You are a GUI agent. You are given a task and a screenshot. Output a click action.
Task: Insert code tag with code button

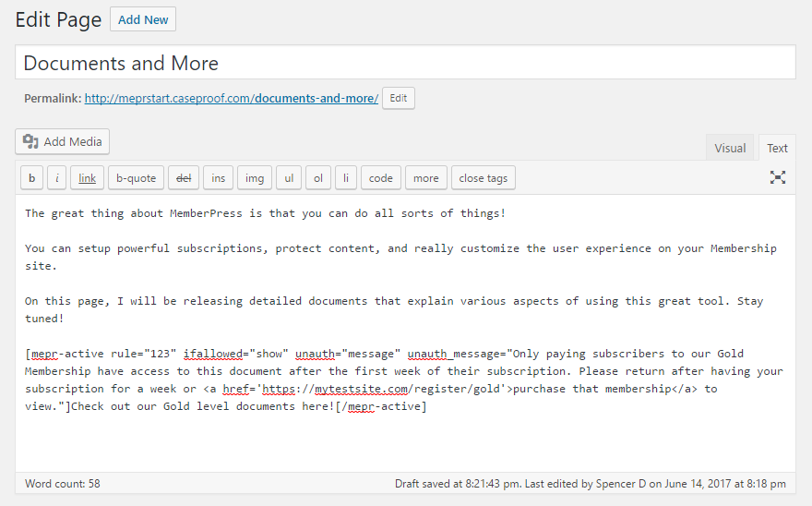tap(380, 178)
